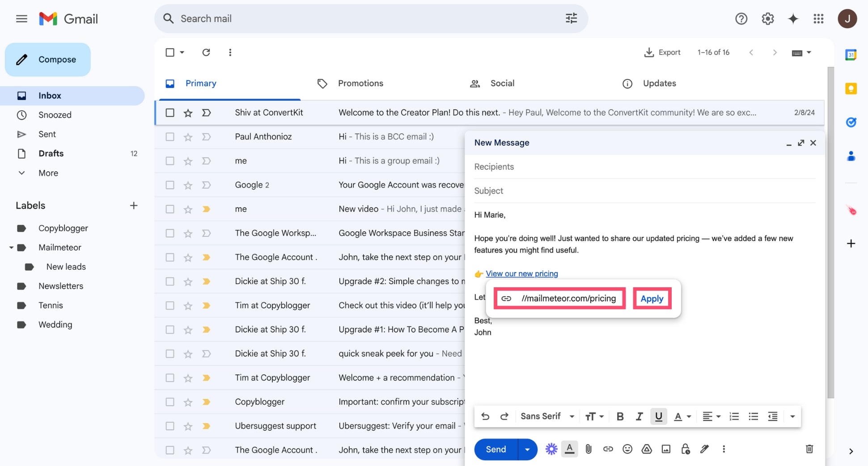Screen dimensions: 868x466
Task: Open the text color picker
Action: [682, 416]
